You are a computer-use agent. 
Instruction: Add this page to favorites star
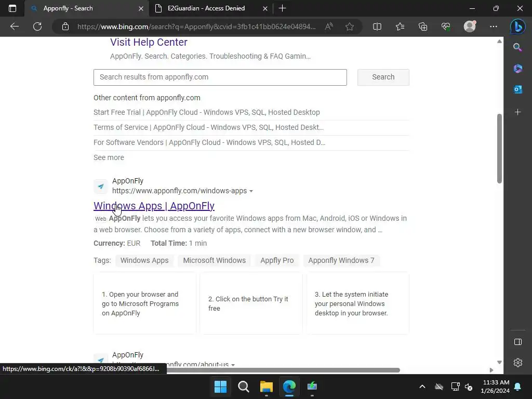click(x=350, y=26)
